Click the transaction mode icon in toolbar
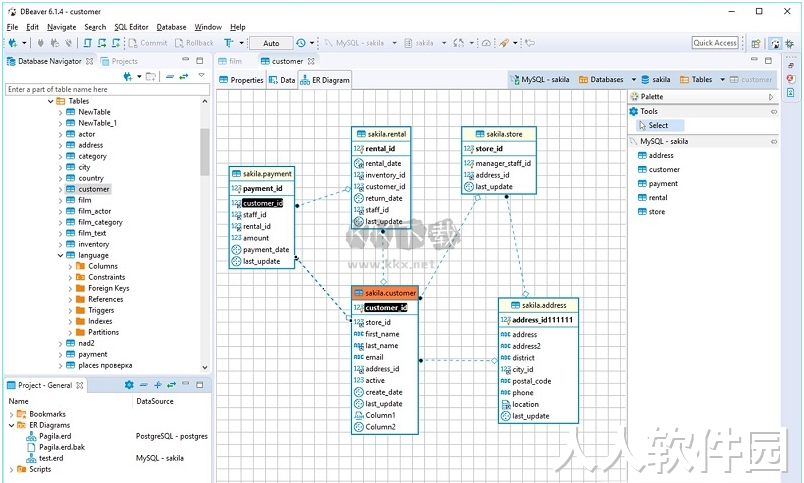The width and height of the screenshot is (804, 483). [x=228, y=43]
